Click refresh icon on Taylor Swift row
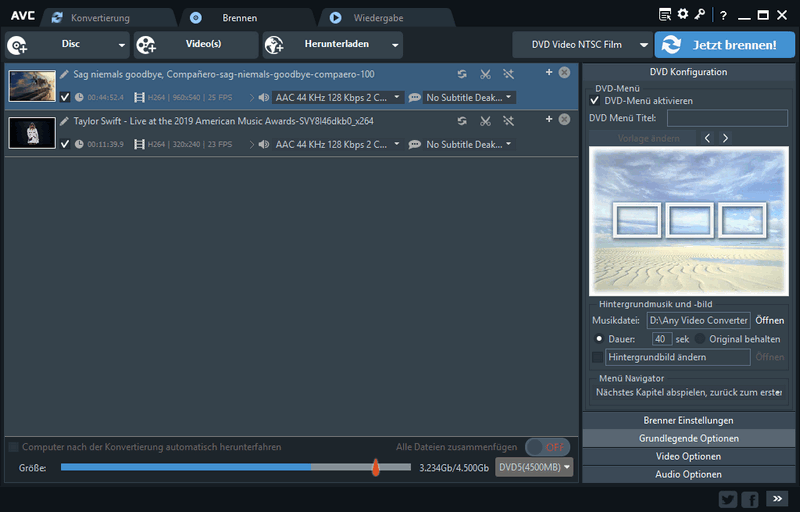Viewport: 800px width, 512px height. 462,121
